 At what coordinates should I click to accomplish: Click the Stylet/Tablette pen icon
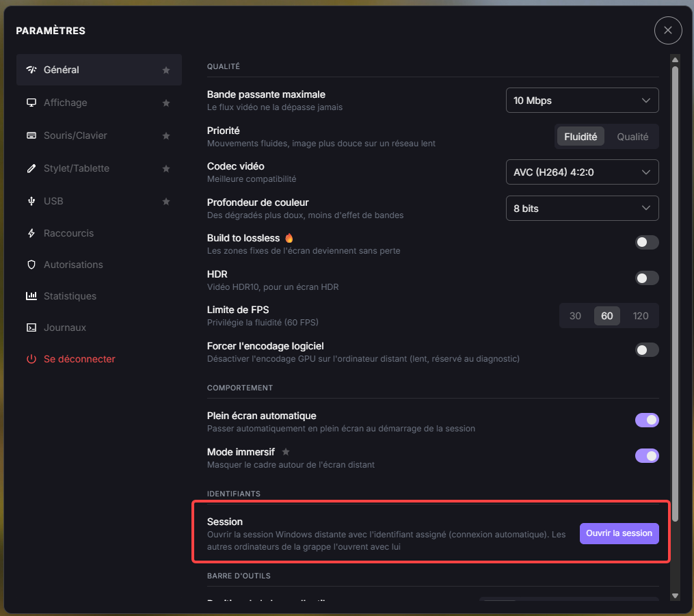coord(31,169)
